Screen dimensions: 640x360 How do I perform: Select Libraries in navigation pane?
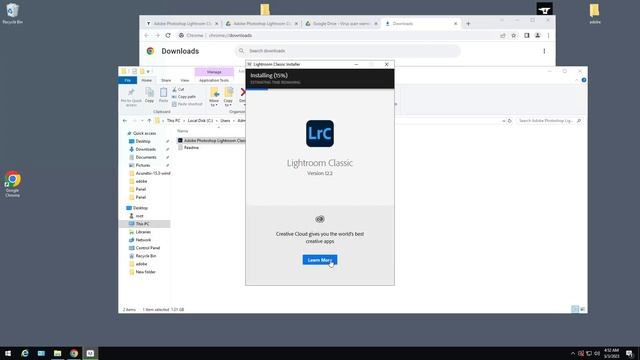coord(143,232)
